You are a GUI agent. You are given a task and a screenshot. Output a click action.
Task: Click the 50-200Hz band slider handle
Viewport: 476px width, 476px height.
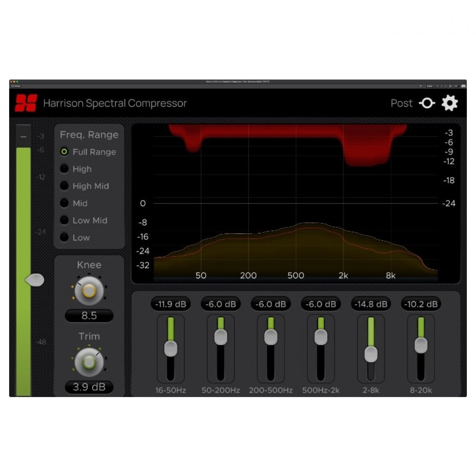coord(221,337)
